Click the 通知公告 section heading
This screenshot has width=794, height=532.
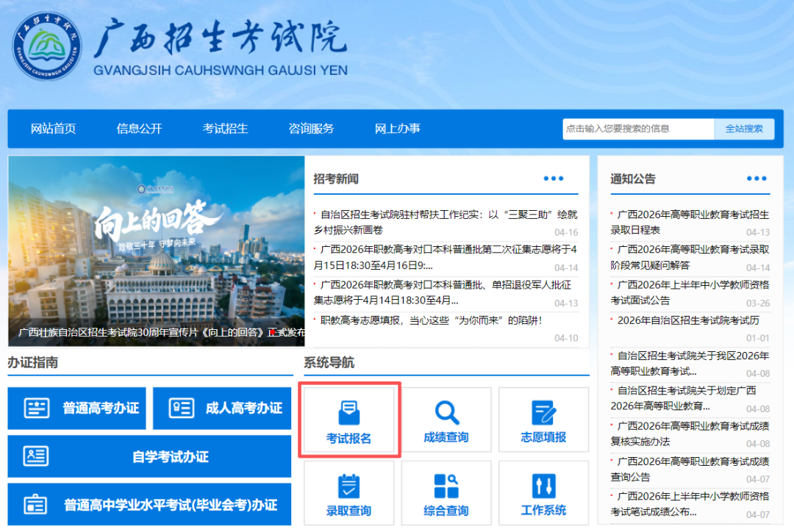633,179
